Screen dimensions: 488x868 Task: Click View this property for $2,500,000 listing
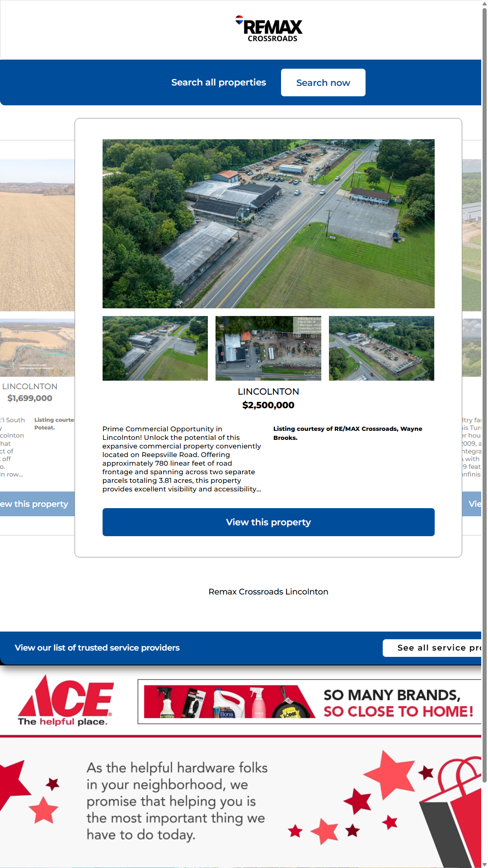click(x=268, y=522)
